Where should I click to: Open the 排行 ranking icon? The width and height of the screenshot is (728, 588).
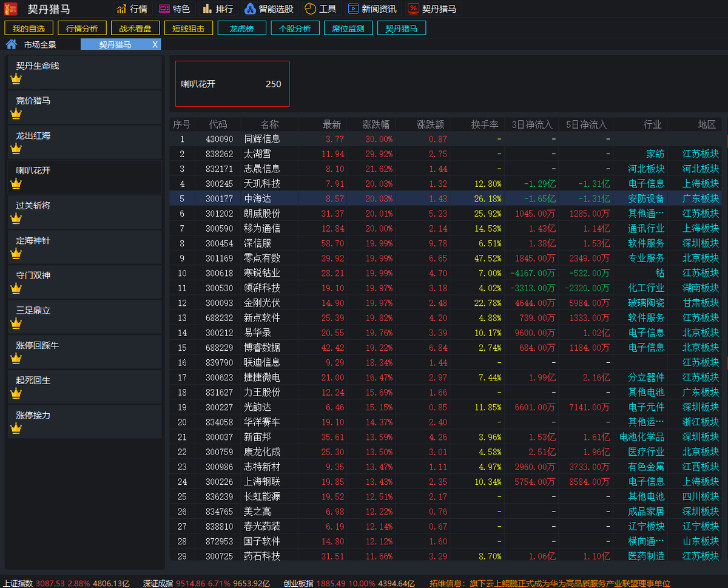(217, 8)
